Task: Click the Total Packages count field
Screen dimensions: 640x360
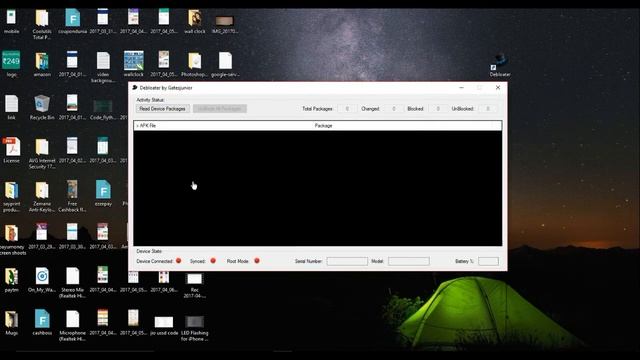Action: click(x=347, y=109)
